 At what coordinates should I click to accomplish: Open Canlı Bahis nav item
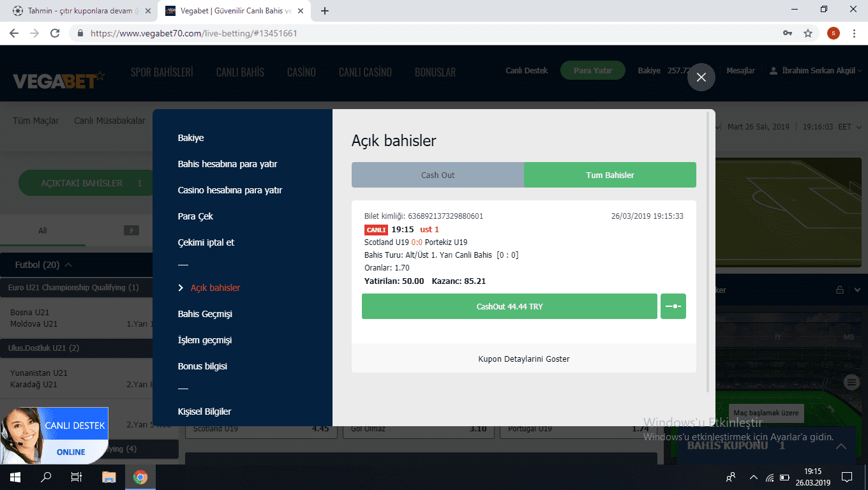(x=240, y=72)
